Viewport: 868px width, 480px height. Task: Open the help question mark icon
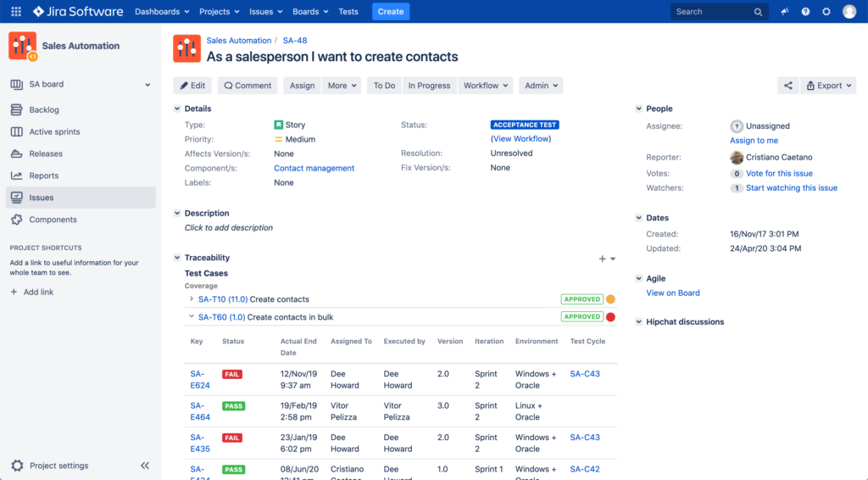[x=805, y=12]
